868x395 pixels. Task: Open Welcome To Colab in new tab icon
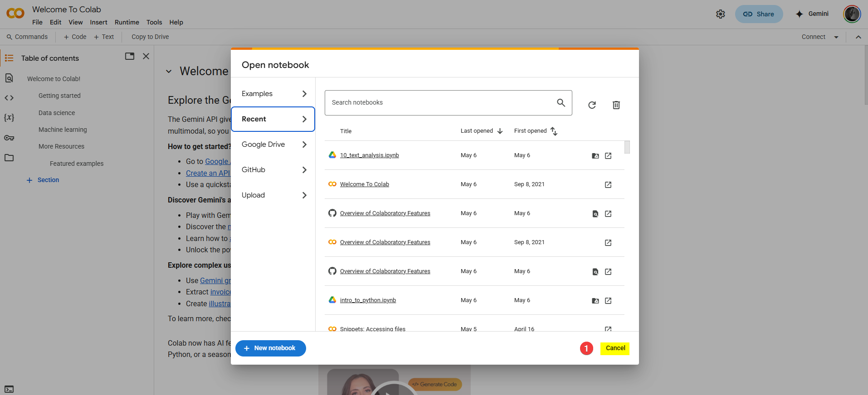(608, 185)
